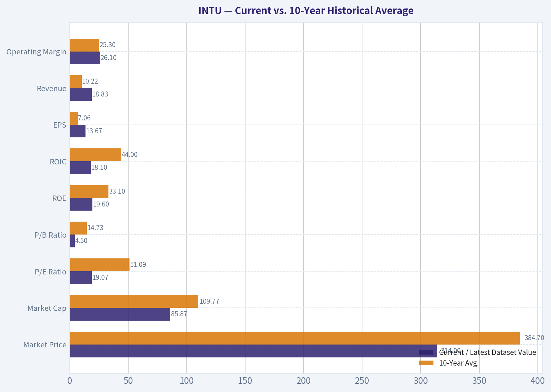Screen dimensions: 551x392
Task: Click the value label '51.09'
Action: (x=138, y=265)
